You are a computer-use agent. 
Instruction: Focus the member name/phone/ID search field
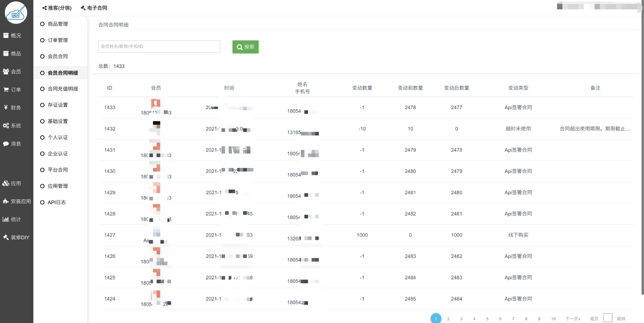coord(159,46)
